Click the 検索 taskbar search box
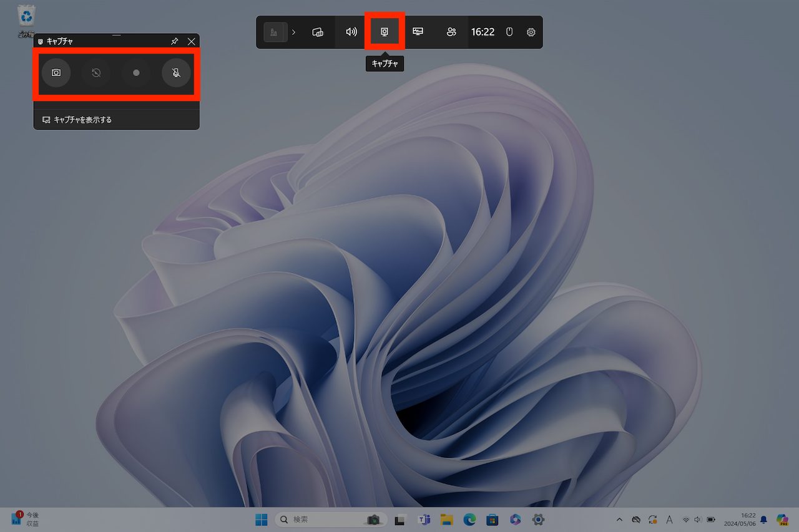The height and width of the screenshot is (532, 799). coord(331,519)
